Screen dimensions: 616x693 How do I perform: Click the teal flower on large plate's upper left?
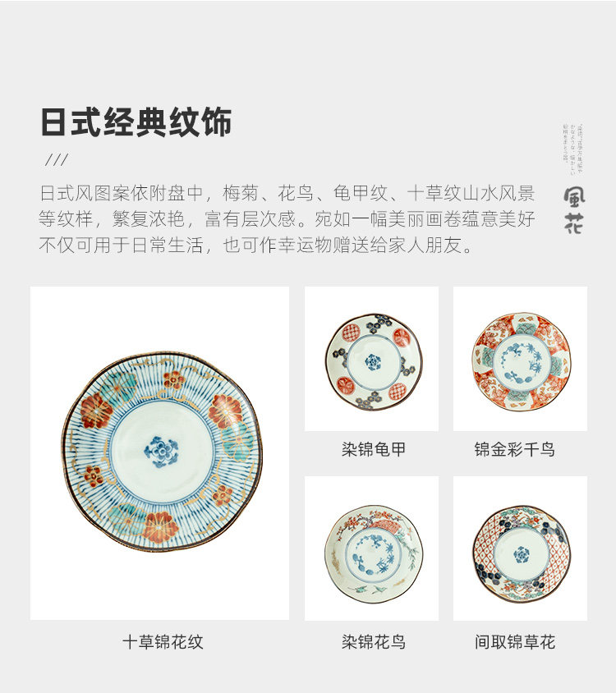tap(118, 386)
